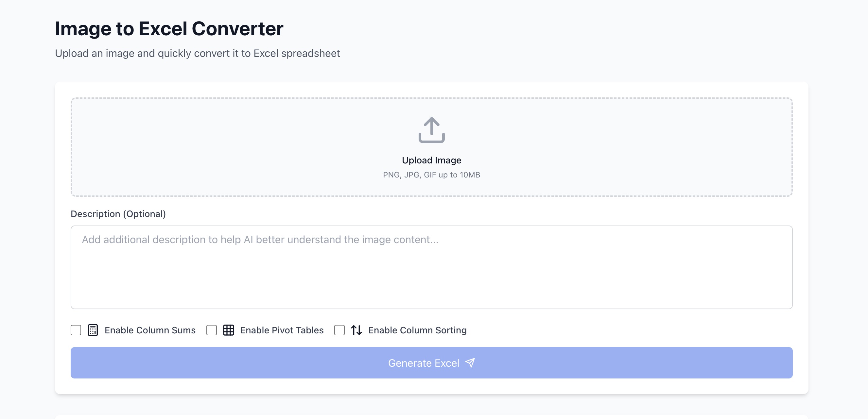This screenshot has width=868, height=419.
Task: Click the Upload Image label
Action: click(431, 160)
